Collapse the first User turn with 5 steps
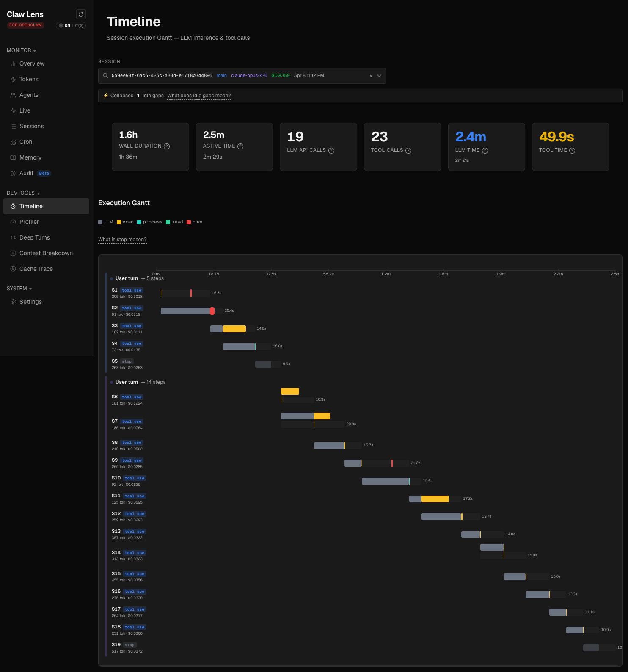628x672 pixels. tap(138, 278)
